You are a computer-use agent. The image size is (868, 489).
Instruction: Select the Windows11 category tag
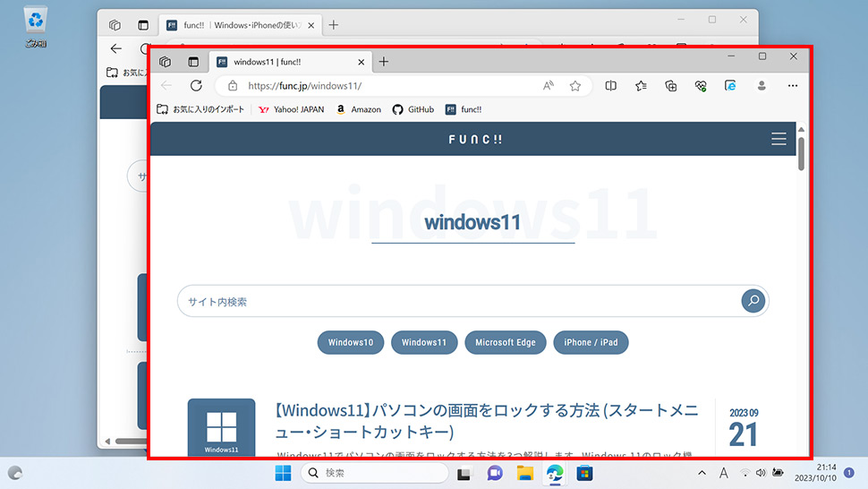(424, 342)
